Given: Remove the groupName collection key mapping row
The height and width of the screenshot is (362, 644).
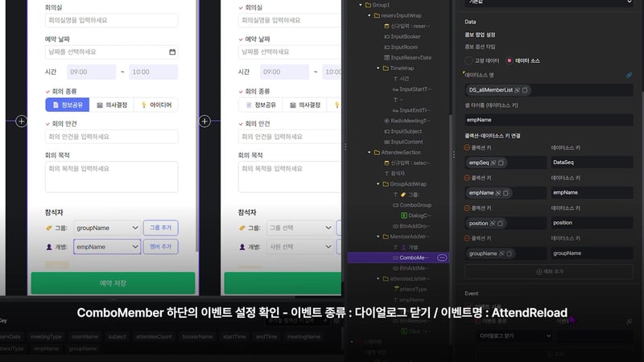Looking at the screenshot, I should pos(467,238).
